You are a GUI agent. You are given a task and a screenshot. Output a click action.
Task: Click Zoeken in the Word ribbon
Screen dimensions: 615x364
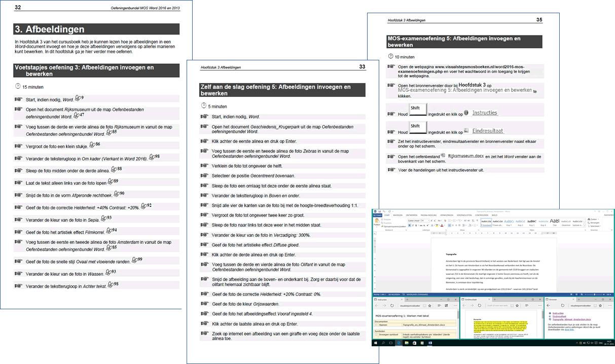(x=593, y=219)
